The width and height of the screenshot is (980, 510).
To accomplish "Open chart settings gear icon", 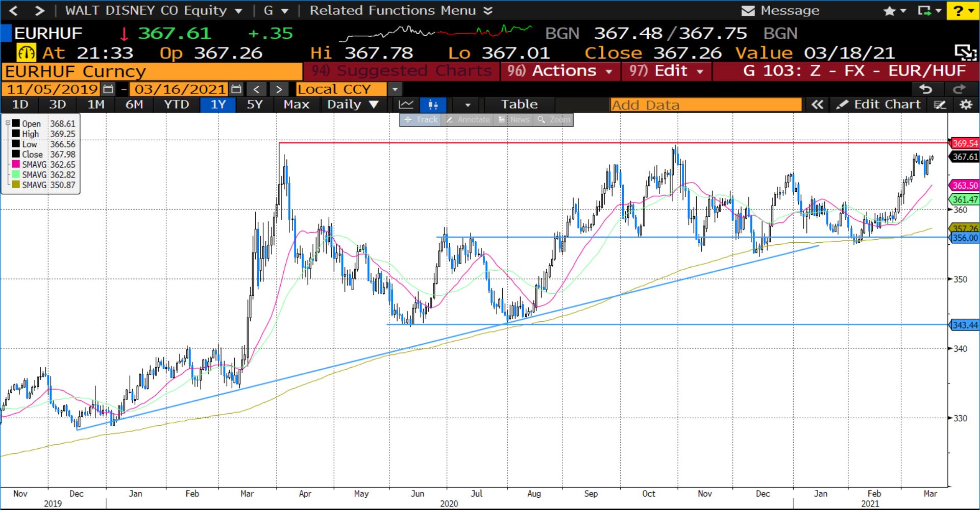I will (966, 105).
